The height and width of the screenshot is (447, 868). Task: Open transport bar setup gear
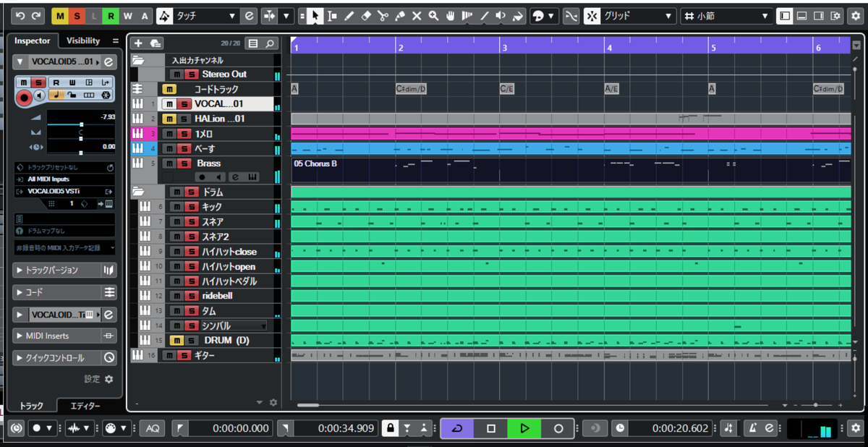(x=854, y=428)
